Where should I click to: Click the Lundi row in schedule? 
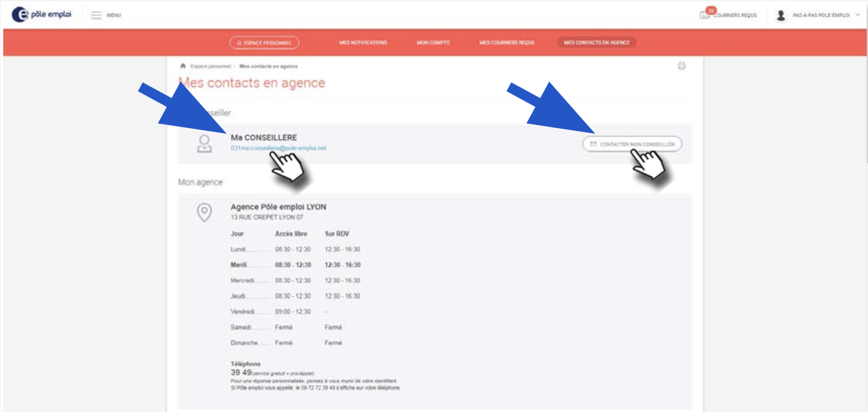(x=295, y=249)
